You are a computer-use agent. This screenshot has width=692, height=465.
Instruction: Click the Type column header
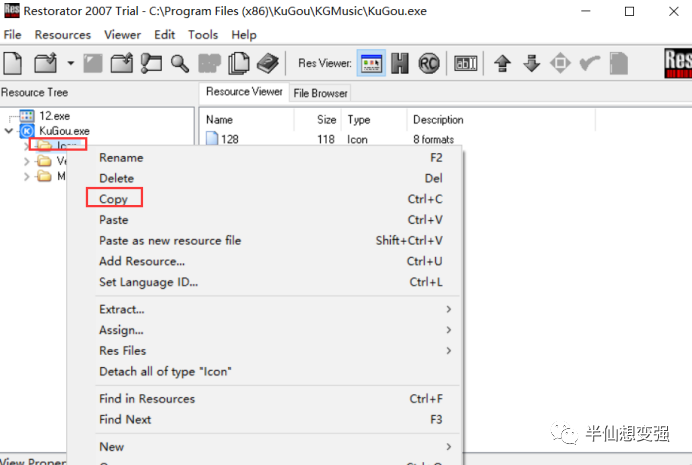(374, 120)
